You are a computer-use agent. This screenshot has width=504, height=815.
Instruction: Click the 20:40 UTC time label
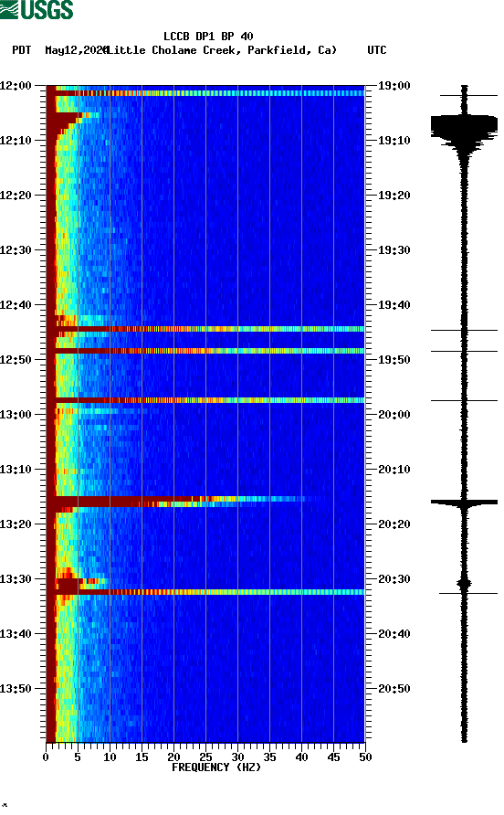pyautogui.click(x=394, y=633)
